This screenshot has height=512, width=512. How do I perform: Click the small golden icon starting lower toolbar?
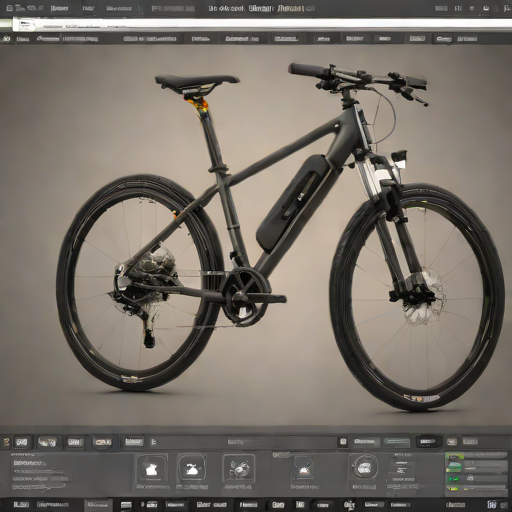pos(6,442)
